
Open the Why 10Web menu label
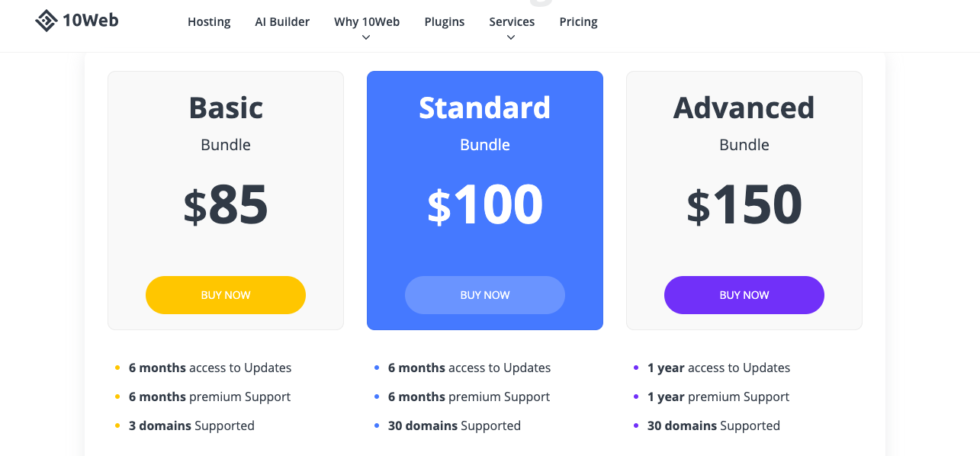(x=367, y=21)
